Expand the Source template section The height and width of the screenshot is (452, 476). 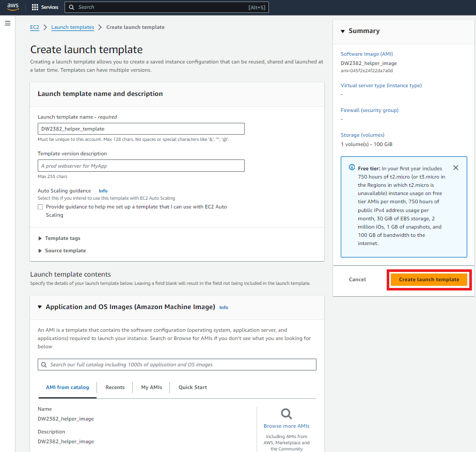coord(62,251)
